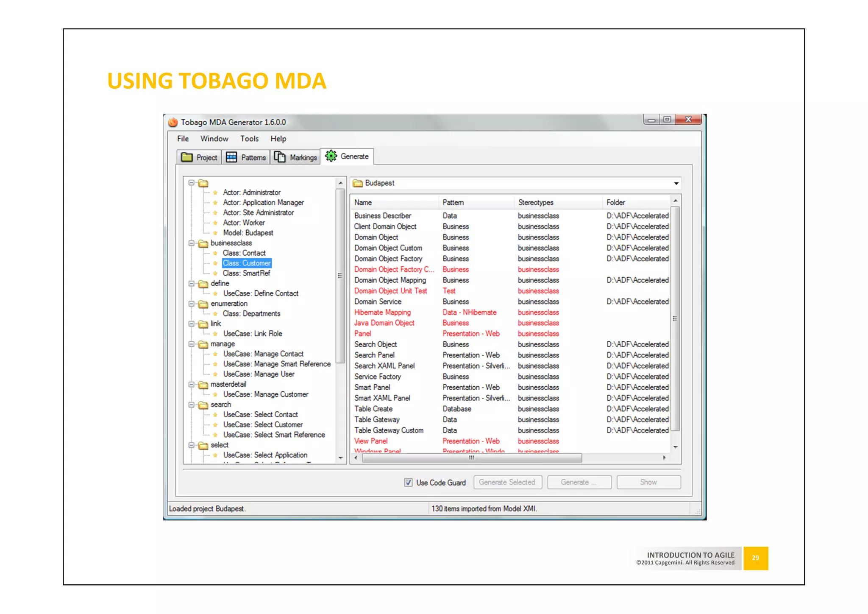
Task: Click star icon beside UseCase: Link Role
Action: coord(215,334)
